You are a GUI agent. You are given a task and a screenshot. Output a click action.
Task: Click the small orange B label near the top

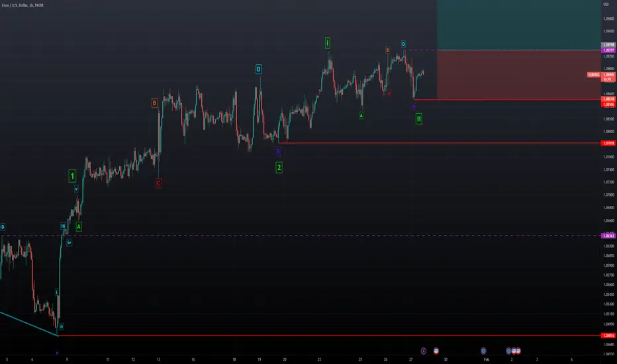click(x=387, y=50)
